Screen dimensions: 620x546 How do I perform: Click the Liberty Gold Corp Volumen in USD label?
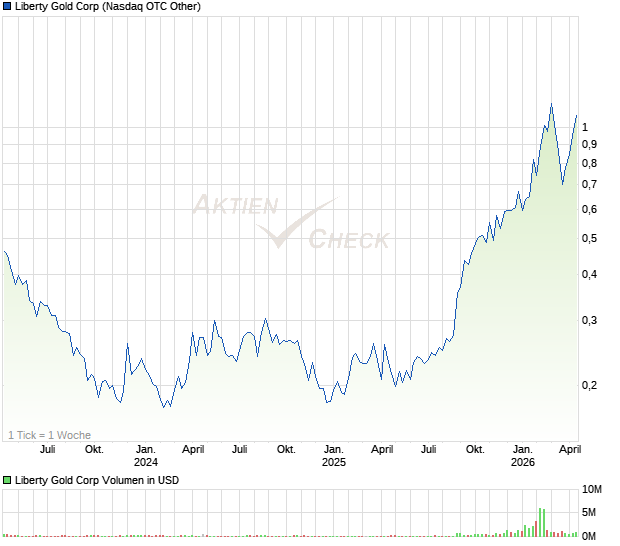point(97,480)
